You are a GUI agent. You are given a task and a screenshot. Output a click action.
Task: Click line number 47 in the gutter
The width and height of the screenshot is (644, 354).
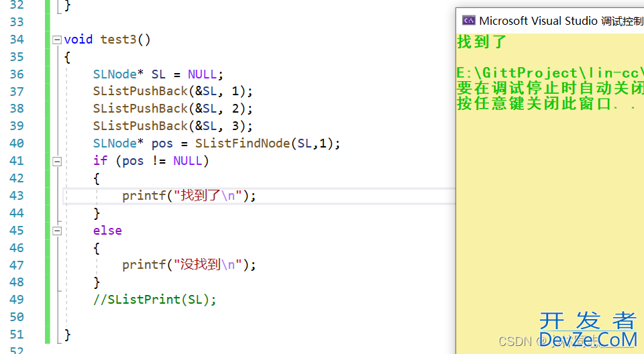[x=17, y=265]
